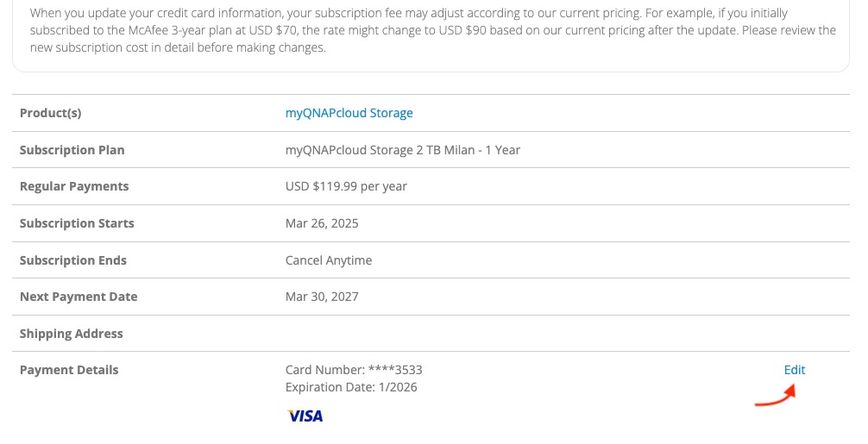The width and height of the screenshot is (868, 444).
Task: Open the myQNAPcloud Storage product link
Action: pos(349,113)
